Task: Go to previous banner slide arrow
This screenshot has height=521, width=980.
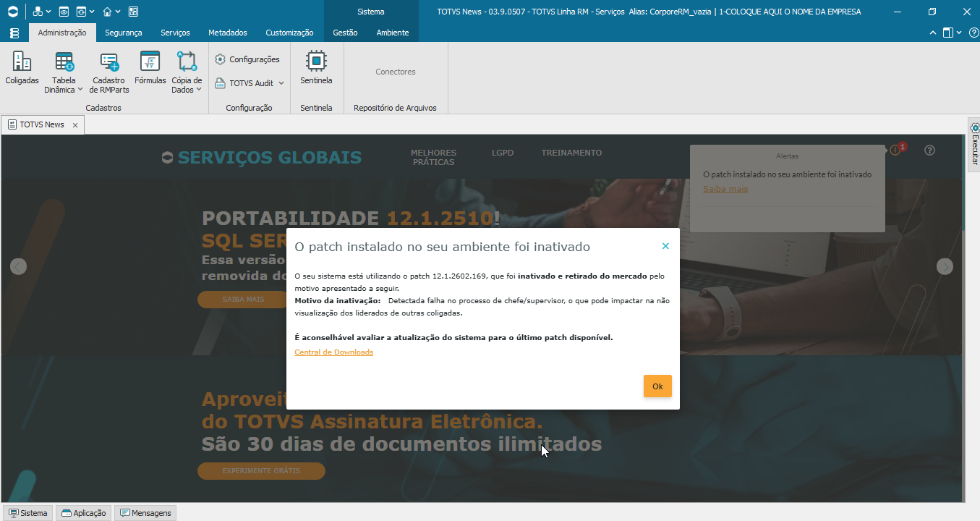Action: (x=19, y=266)
